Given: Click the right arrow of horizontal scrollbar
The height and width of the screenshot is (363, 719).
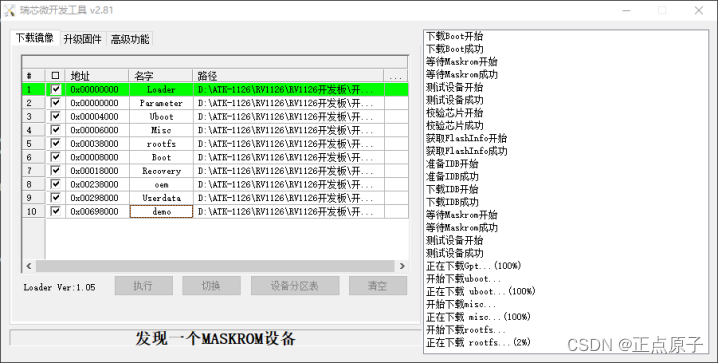Looking at the screenshot, I should tap(402, 266).
